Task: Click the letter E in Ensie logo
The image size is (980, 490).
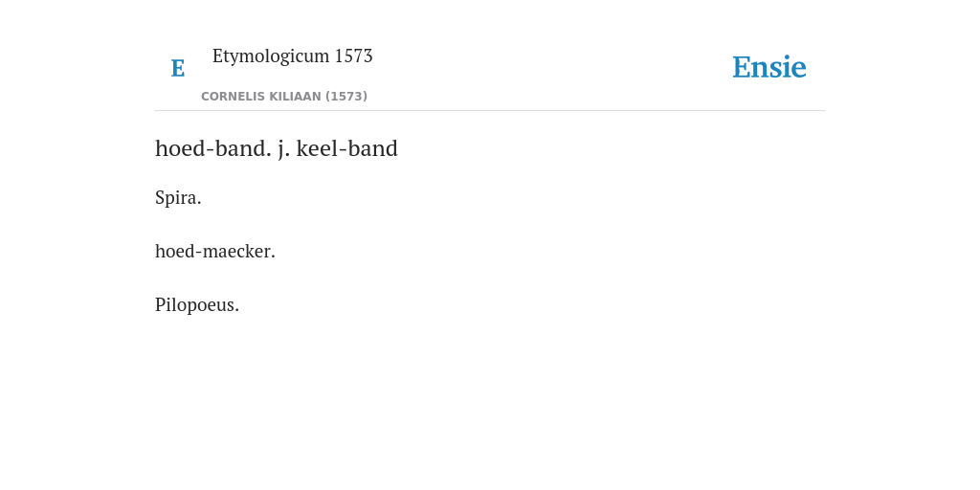Action: pos(741,68)
